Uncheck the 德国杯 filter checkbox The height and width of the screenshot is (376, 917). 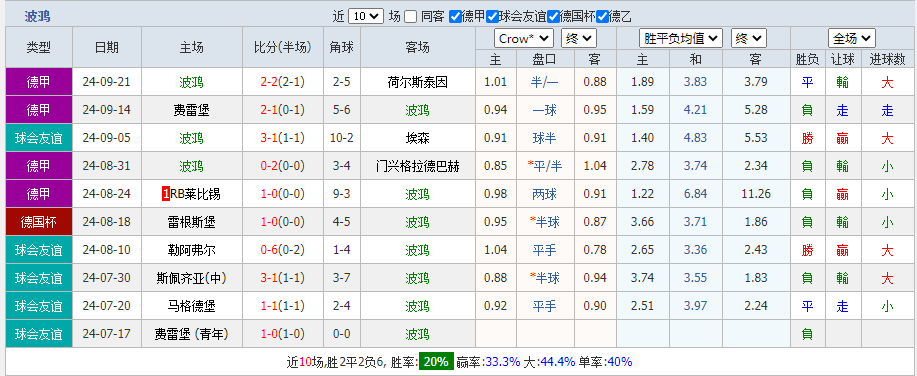pyautogui.click(x=553, y=16)
